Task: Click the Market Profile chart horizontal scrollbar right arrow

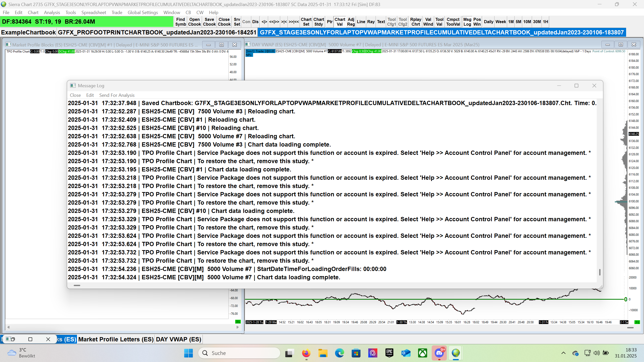Action: tap(237, 327)
